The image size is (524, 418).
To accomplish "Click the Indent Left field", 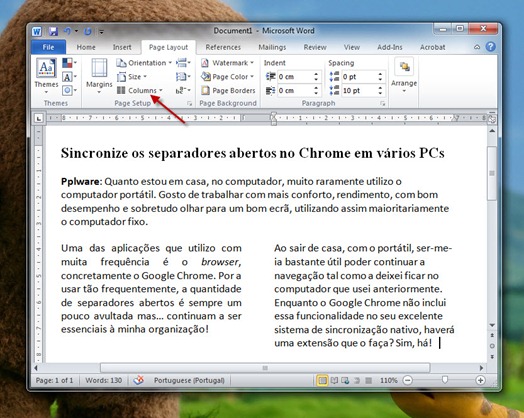I will pyautogui.click(x=295, y=77).
